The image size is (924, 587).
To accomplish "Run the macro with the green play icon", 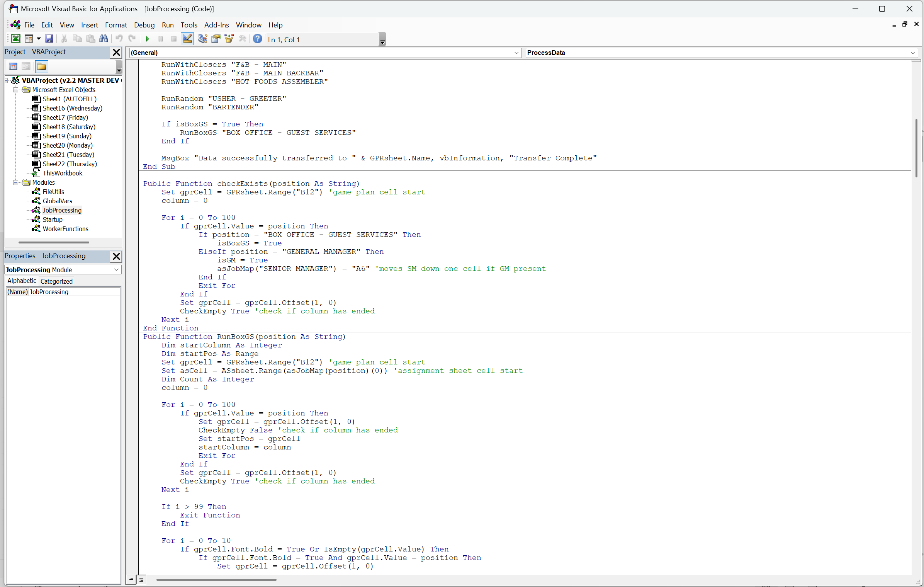I will (147, 39).
